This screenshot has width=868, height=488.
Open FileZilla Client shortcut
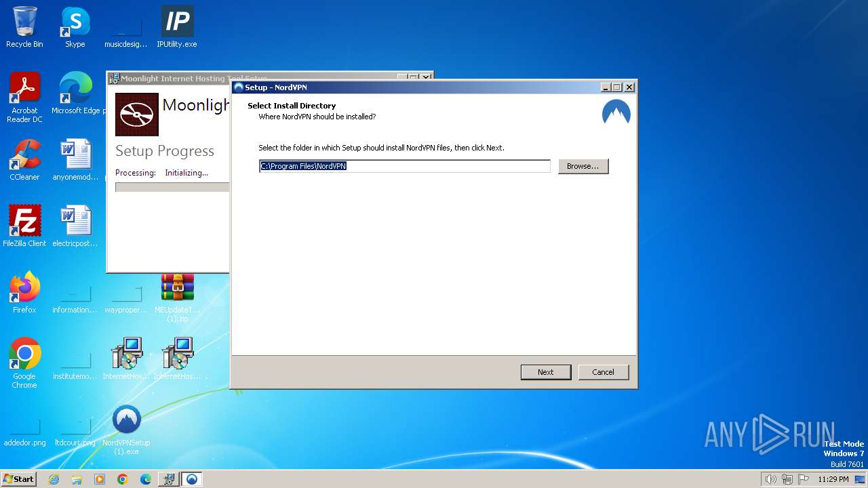(x=24, y=226)
